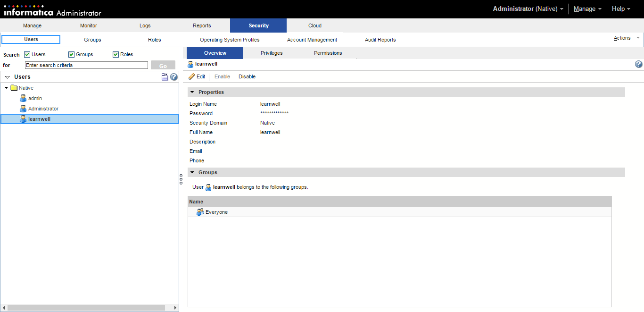
Task: Click inside the search criteria input field
Action: tap(86, 65)
